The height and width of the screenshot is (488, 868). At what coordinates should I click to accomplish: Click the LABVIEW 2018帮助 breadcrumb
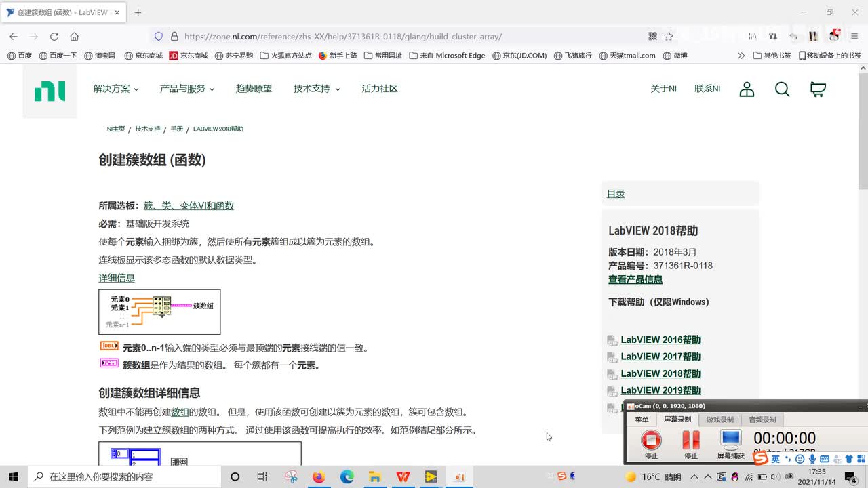tap(218, 129)
